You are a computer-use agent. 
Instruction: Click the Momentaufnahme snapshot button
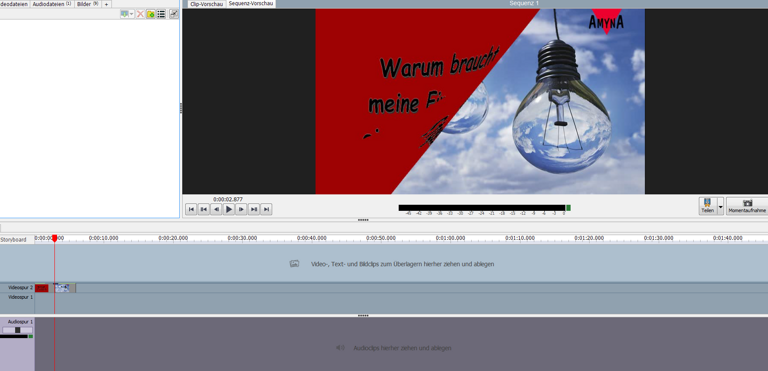tap(746, 206)
